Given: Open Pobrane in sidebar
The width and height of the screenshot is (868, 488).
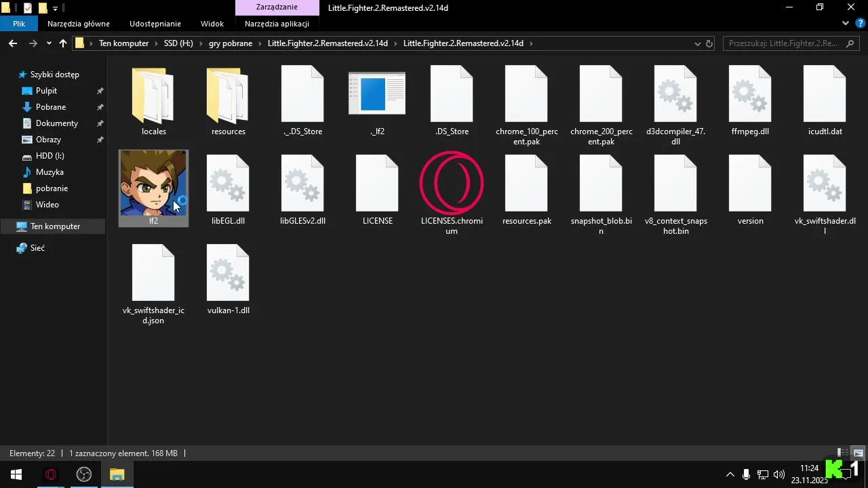Looking at the screenshot, I should (51, 107).
